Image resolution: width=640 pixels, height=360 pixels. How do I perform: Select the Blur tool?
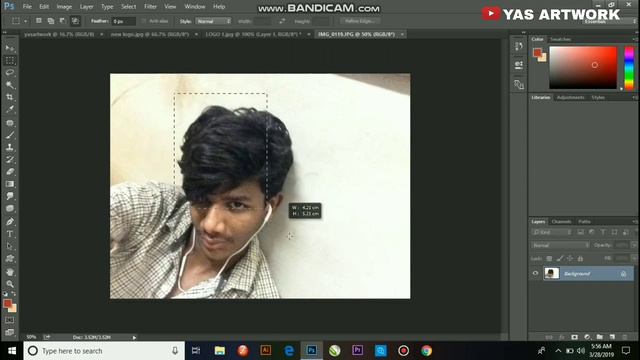pos(10,196)
